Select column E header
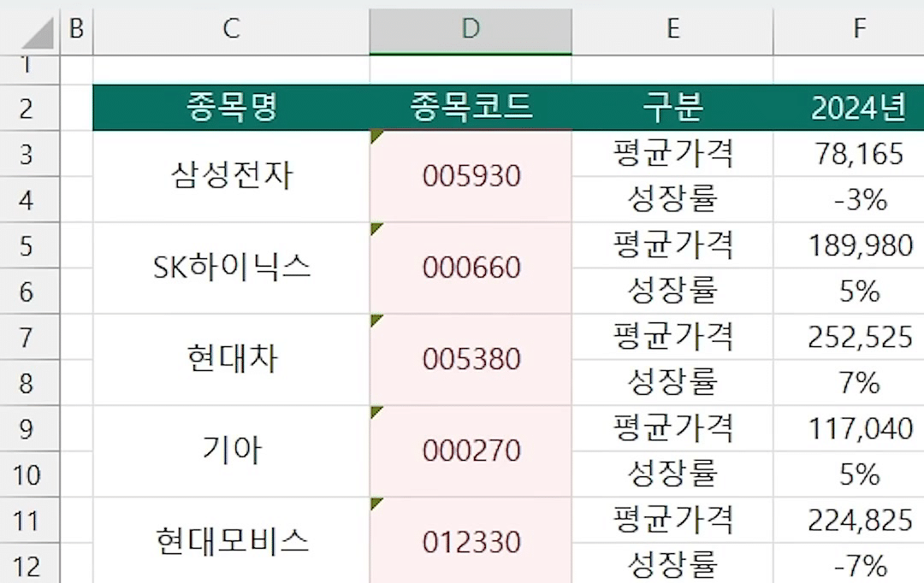The width and height of the screenshot is (924, 583). [672, 27]
